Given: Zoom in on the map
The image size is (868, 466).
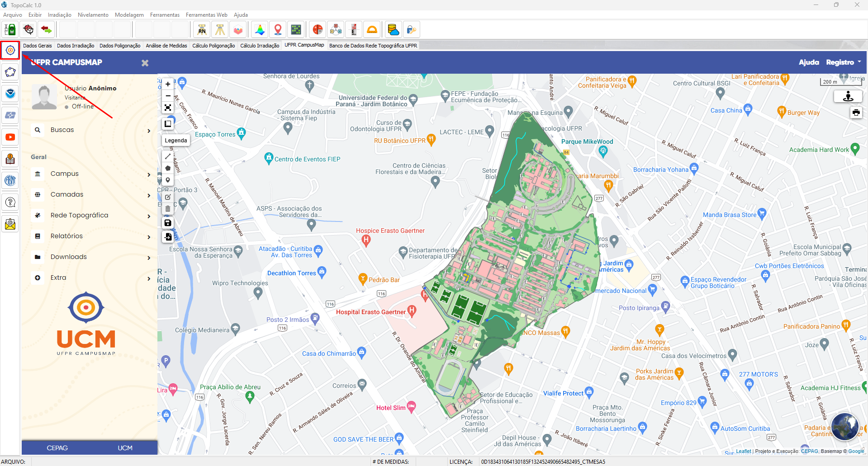Looking at the screenshot, I should (x=168, y=84).
